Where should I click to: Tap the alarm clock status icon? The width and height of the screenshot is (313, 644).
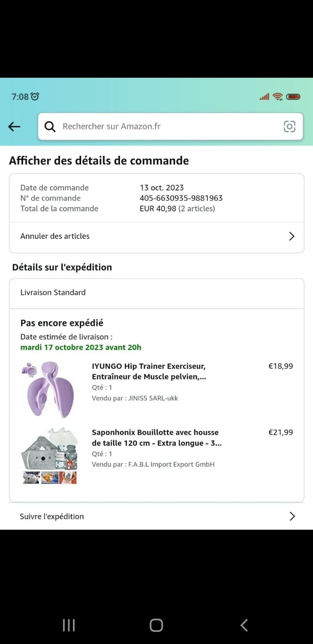pos(35,96)
